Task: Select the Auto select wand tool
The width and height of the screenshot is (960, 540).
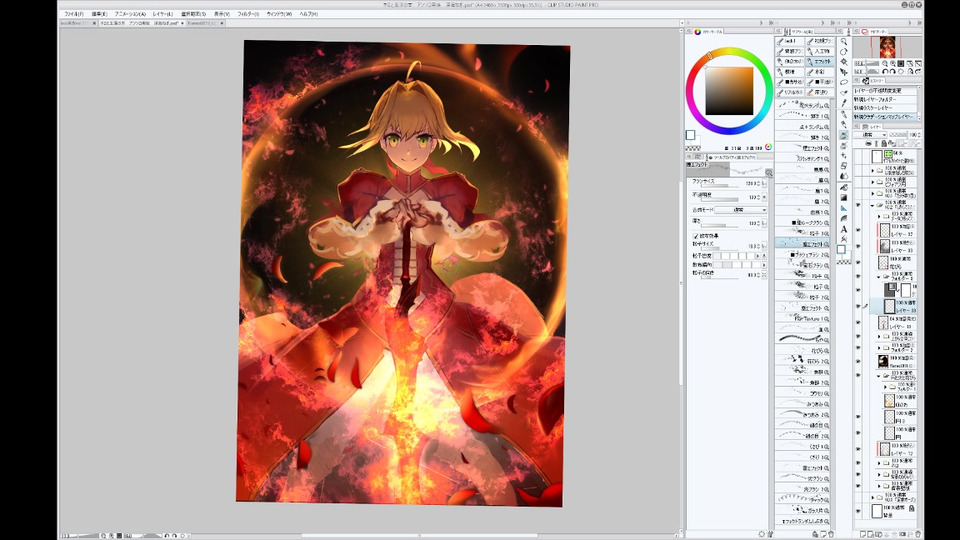Action: (x=844, y=92)
